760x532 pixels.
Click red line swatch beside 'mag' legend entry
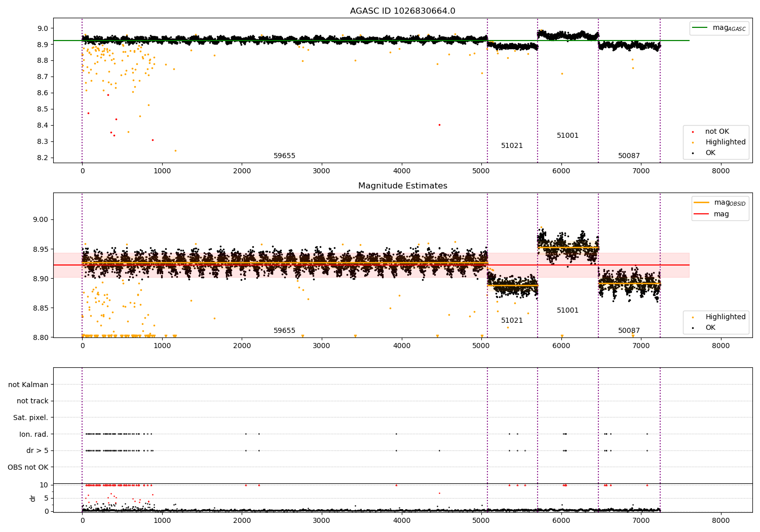(701, 214)
